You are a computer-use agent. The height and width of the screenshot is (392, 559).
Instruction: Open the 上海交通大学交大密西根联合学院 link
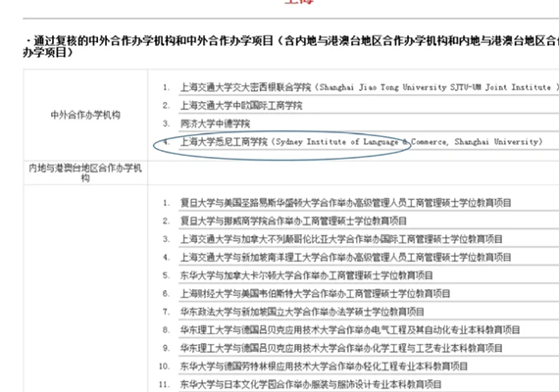click(x=370, y=87)
